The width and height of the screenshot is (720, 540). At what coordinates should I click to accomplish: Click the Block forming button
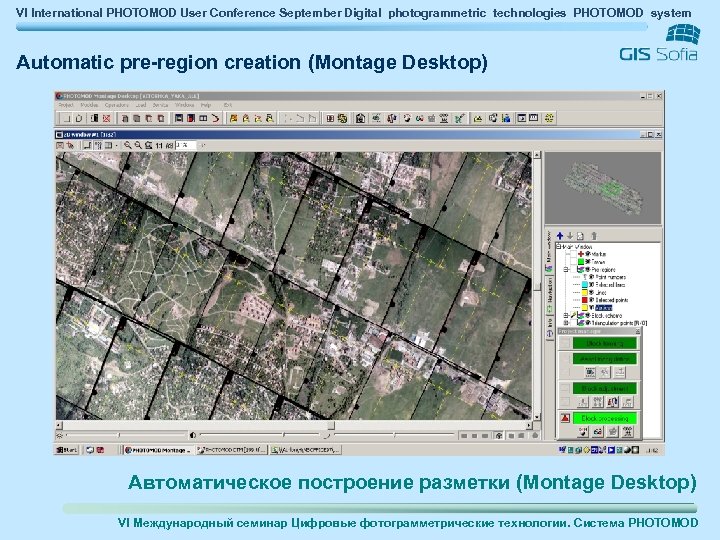(605, 343)
